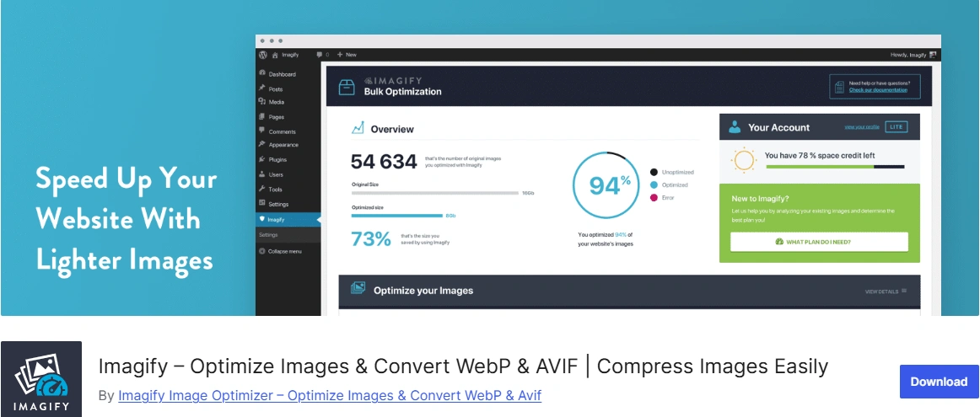Image resolution: width=980 pixels, height=417 pixels.
Task: Click the Check our documentation link
Action: click(x=877, y=90)
